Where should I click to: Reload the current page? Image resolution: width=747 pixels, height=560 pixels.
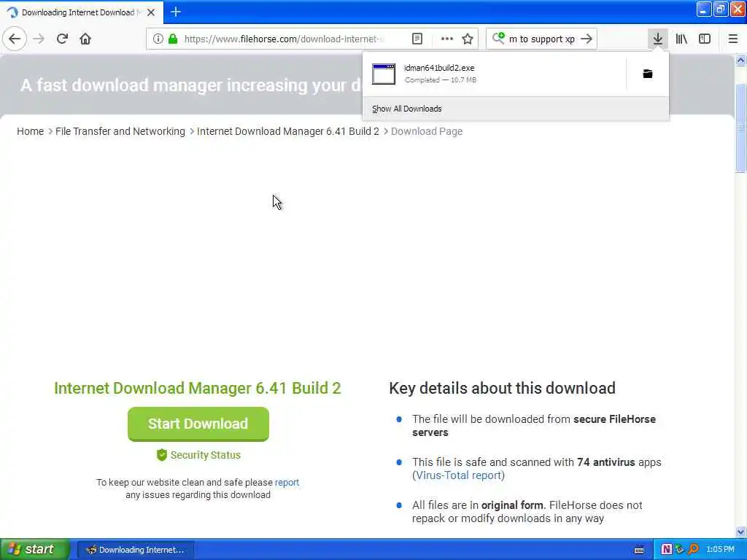62,39
